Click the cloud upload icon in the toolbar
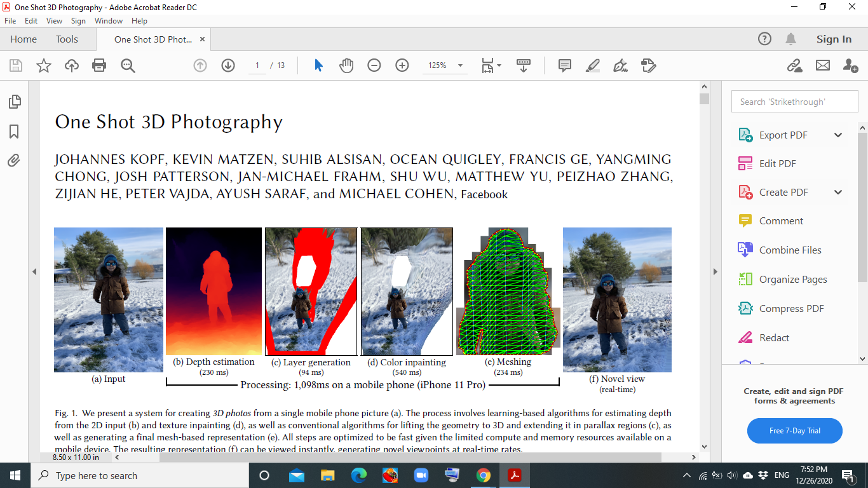 tap(72, 65)
